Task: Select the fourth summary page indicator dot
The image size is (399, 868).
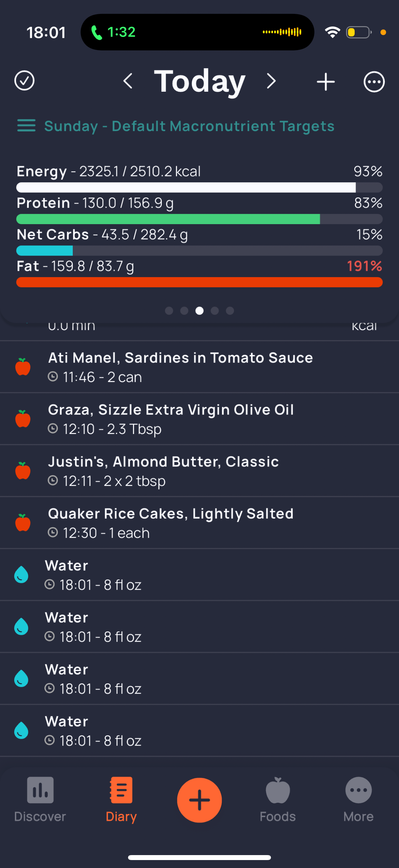Action: coord(215,311)
